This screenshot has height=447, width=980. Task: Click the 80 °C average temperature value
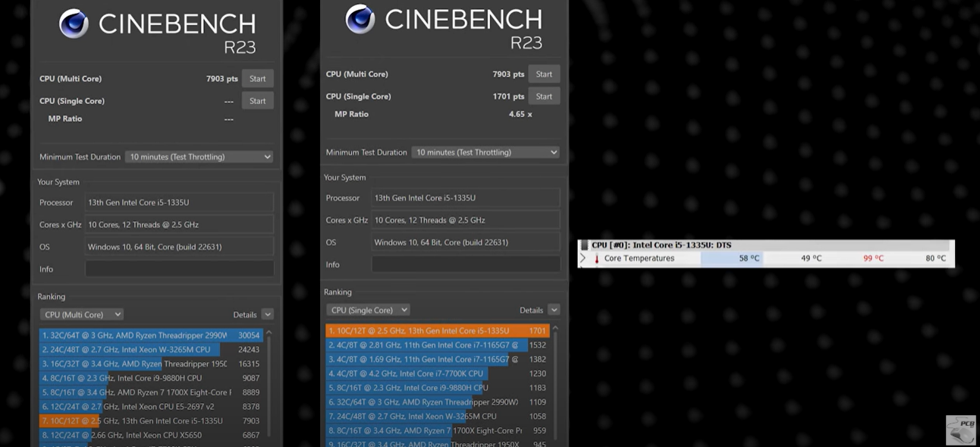coord(935,259)
